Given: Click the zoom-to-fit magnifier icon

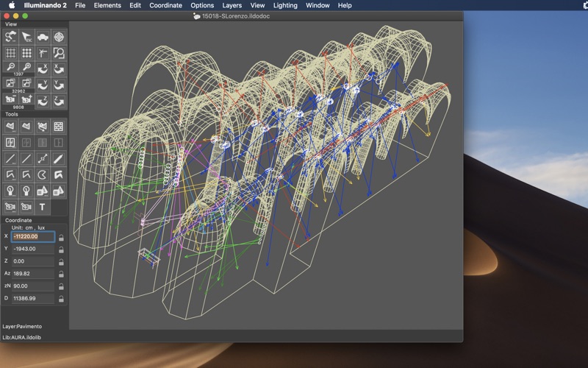Looking at the screenshot, I should coord(59,53).
